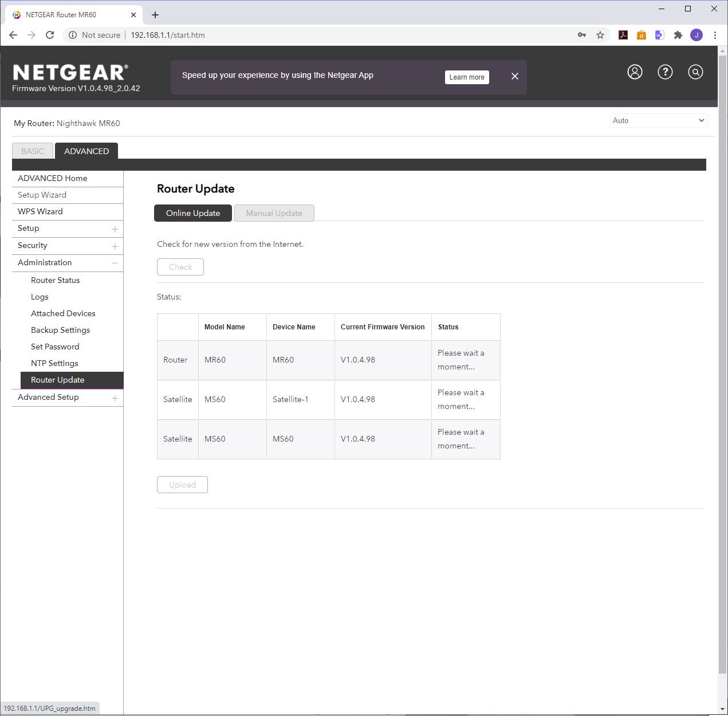Click the browser forward arrow
The image size is (728, 716).
point(32,35)
